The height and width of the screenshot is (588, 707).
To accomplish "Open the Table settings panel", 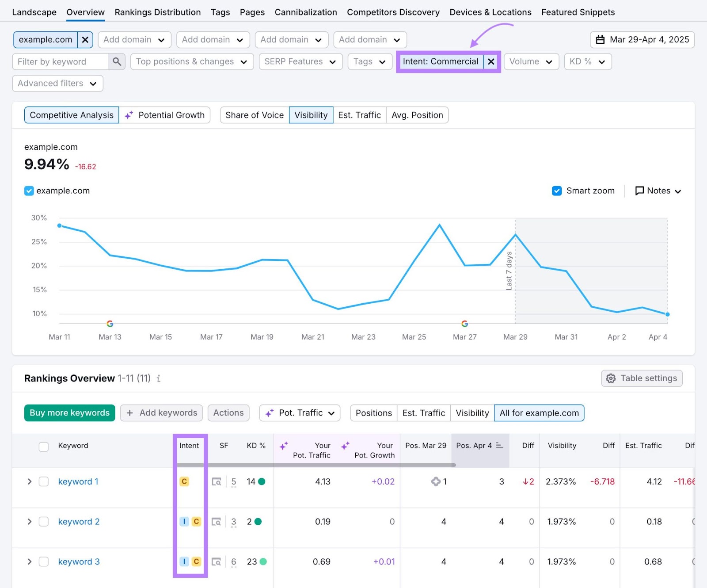I will click(641, 378).
